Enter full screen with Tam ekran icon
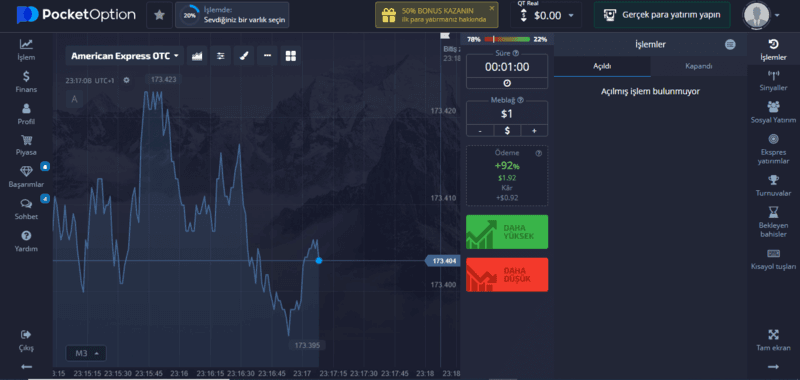The width and height of the screenshot is (800, 380). point(773,340)
